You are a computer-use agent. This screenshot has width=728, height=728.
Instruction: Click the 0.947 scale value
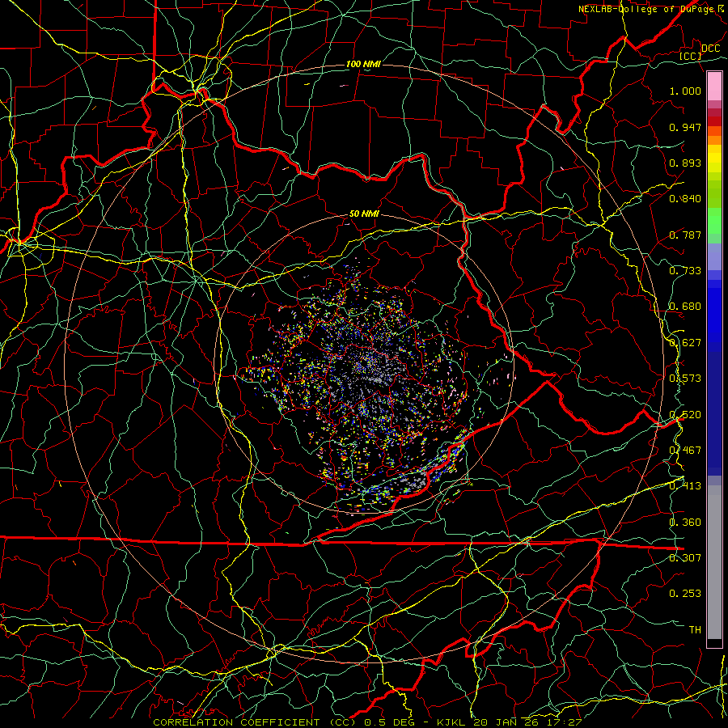(685, 127)
